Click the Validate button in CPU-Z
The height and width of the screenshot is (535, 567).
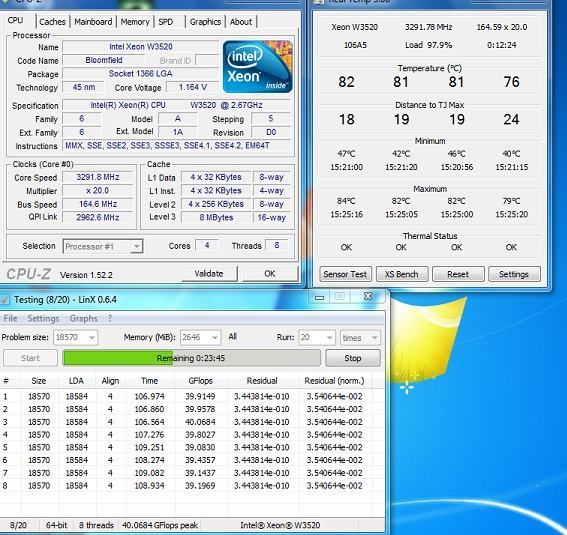coord(209,274)
